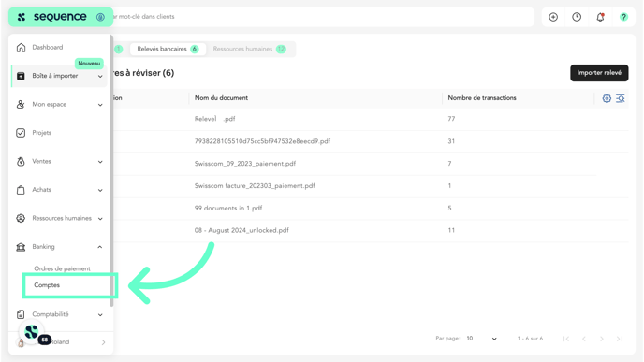Screen dimensions: 644x362
Task: Go to last page pagination icon
Action: pyautogui.click(x=620, y=339)
